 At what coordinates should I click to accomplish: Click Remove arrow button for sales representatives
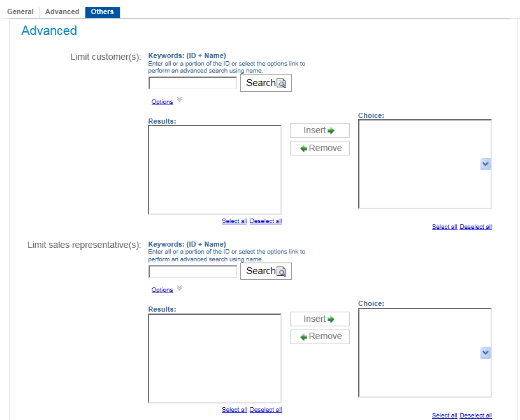pos(319,337)
